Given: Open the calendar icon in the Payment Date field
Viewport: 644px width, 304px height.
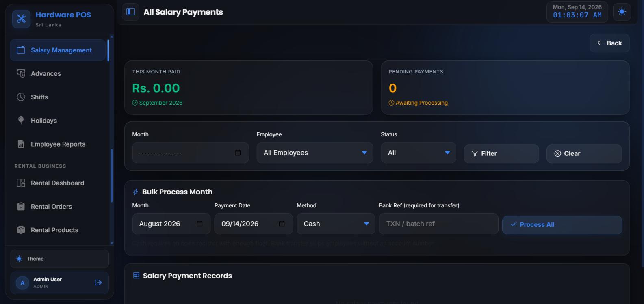Looking at the screenshot, I should pyautogui.click(x=282, y=224).
